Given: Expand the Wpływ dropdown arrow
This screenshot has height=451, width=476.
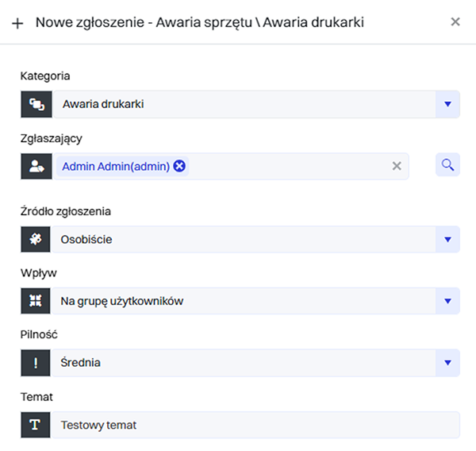Looking at the screenshot, I should coord(447,301).
